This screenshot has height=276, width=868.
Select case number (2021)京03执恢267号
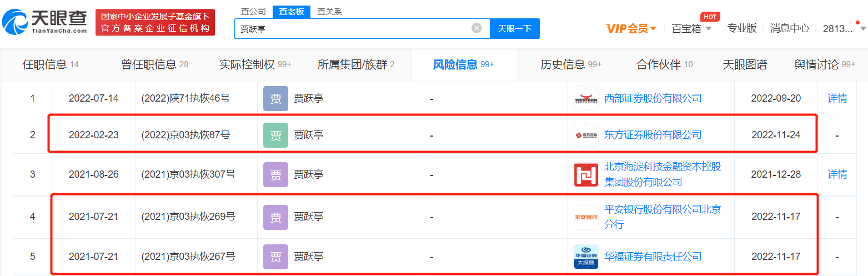pyautogui.click(x=188, y=257)
